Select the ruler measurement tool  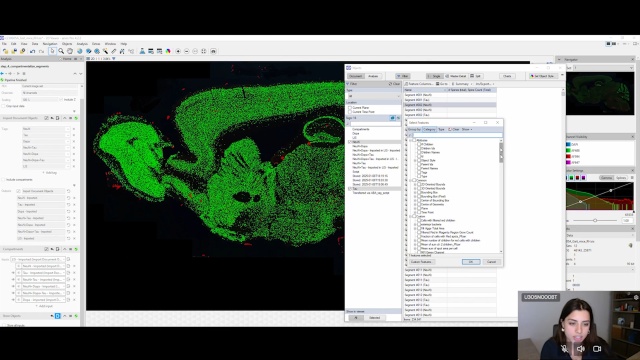click(x=114, y=51)
